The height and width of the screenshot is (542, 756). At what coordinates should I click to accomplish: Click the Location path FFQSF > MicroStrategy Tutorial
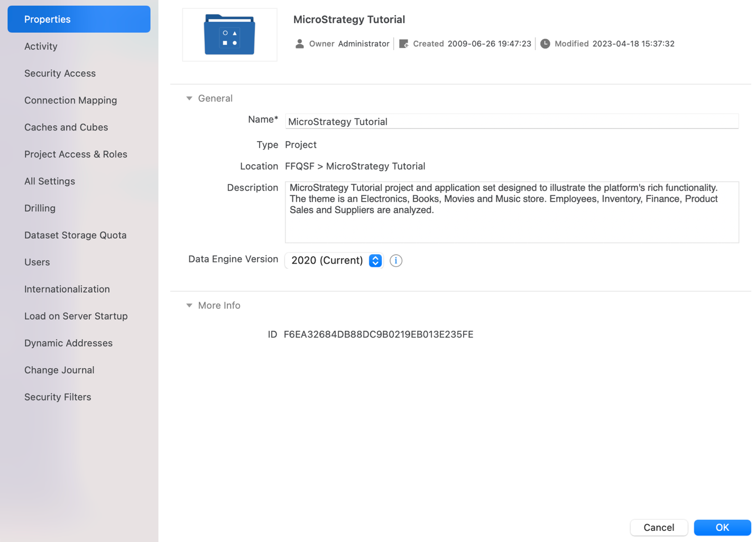(x=355, y=166)
